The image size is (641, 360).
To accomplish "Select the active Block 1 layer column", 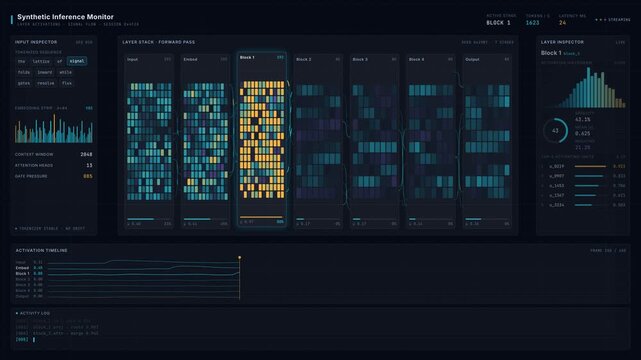I will pyautogui.click(x=262, y=139).
